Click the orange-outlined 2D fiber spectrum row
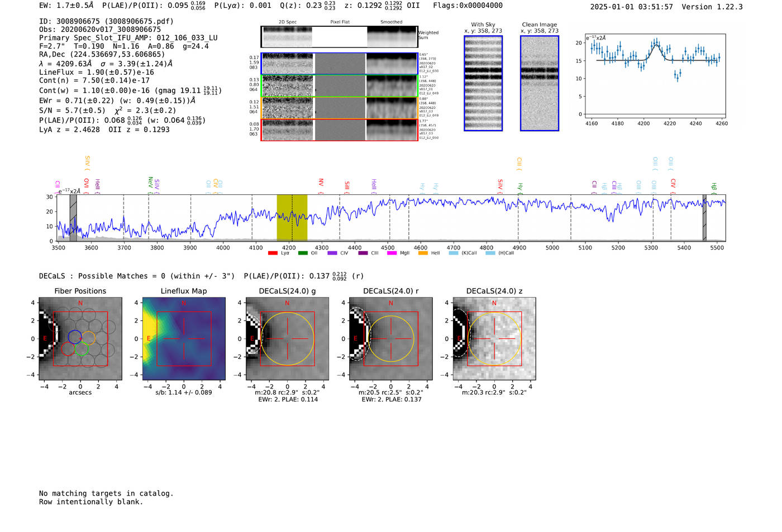The height and width of the screenshot is (532, 782). click(339, 108)
